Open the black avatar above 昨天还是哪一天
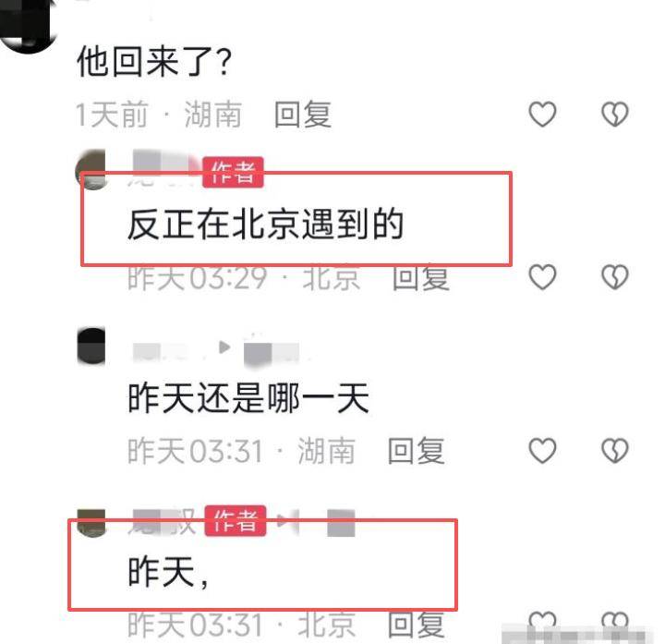 coord(91,346)
